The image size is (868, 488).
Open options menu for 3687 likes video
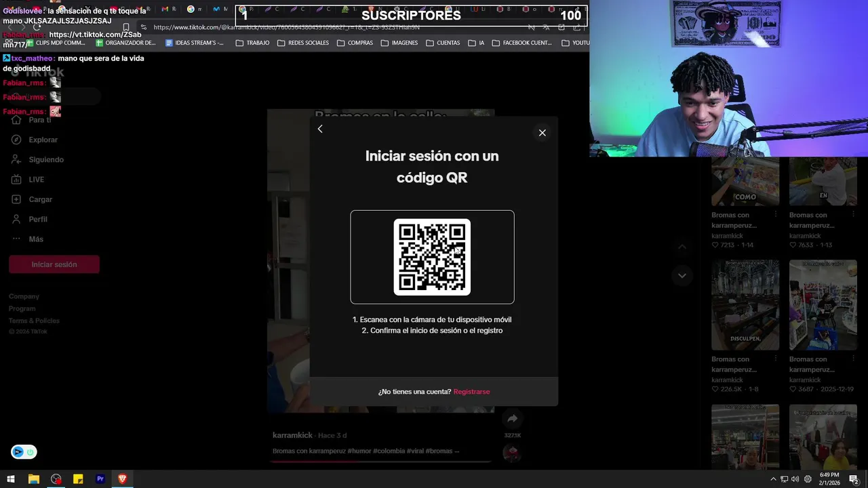(x=853, y=359)
